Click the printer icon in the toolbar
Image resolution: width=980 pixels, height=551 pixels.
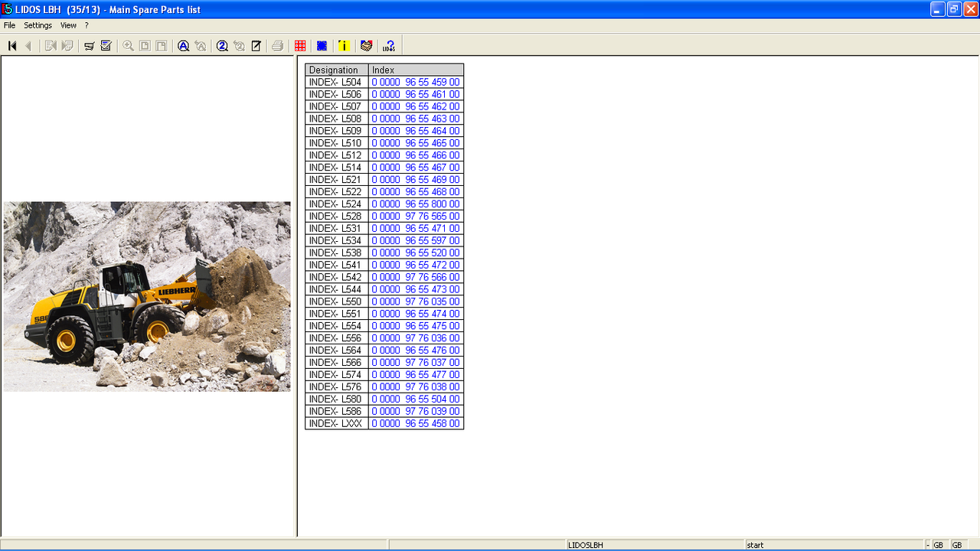point(278,46)
